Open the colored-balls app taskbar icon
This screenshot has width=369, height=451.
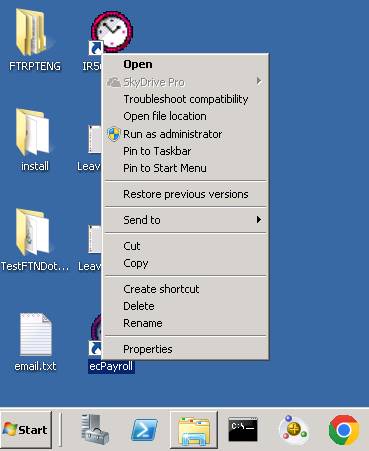pyautogui.click(x=293, y=429)
